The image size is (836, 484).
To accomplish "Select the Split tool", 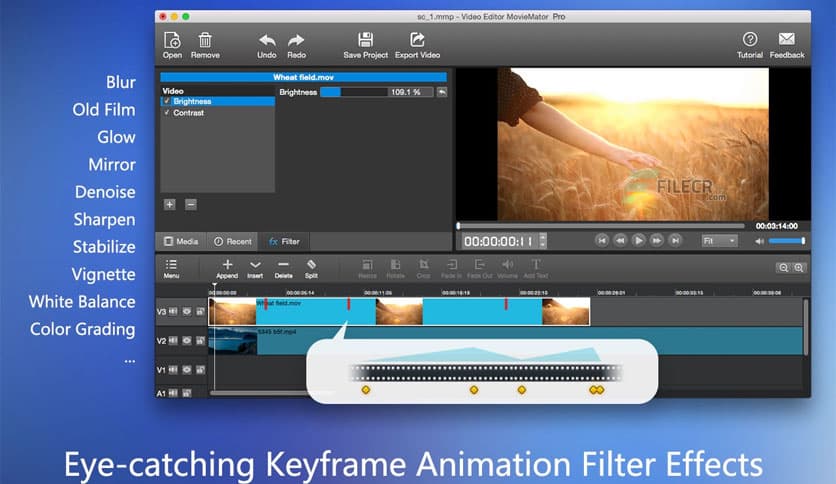I will coord(311,269).
